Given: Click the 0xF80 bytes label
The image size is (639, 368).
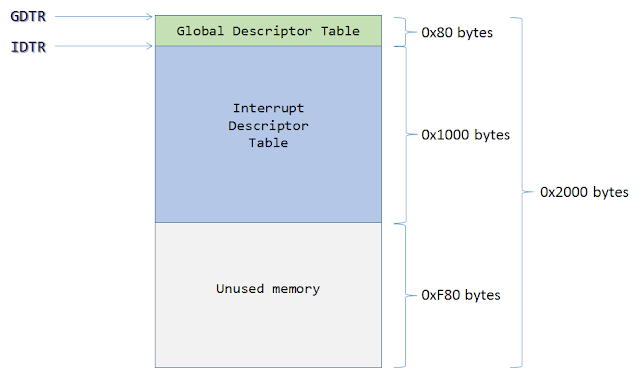Looking at the screenshot, I should tap(461, 295).
